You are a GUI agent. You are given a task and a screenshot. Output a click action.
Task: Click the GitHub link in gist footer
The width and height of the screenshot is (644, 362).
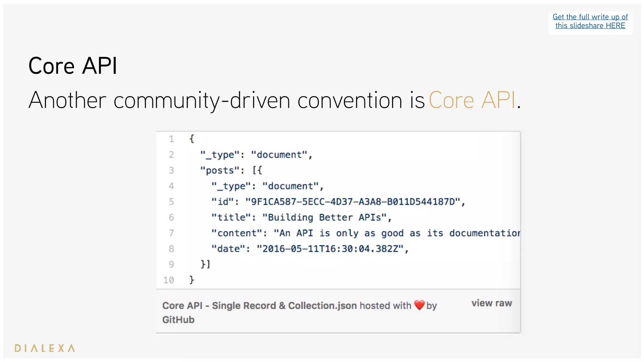(x=178, y=320)
